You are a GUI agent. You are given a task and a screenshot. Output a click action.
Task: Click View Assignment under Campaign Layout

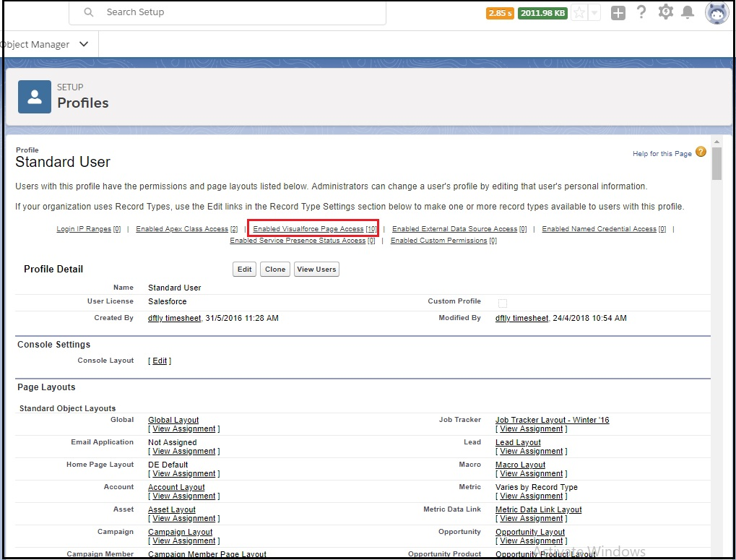pos(184,541)
